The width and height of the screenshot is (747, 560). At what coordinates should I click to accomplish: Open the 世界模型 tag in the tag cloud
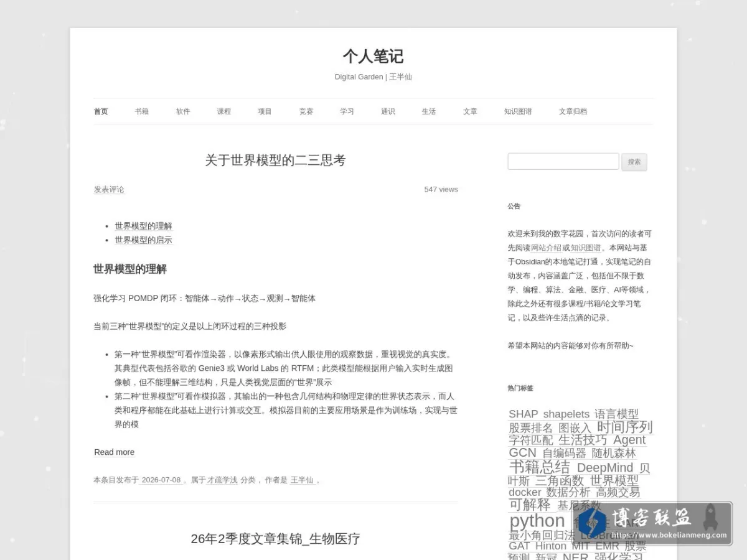[x=614, y=481]
